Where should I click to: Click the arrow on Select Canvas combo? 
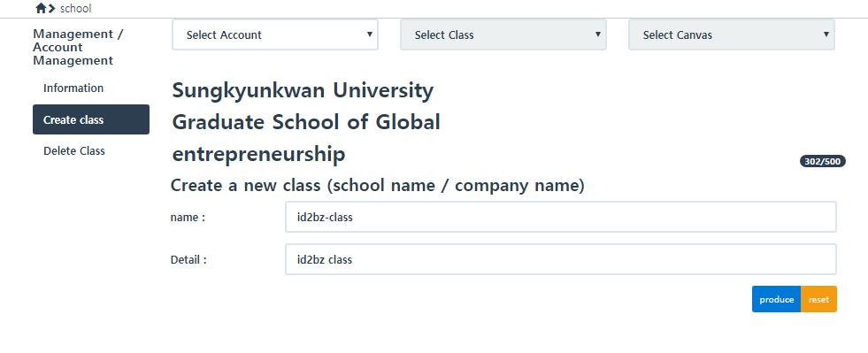[826, 35]
